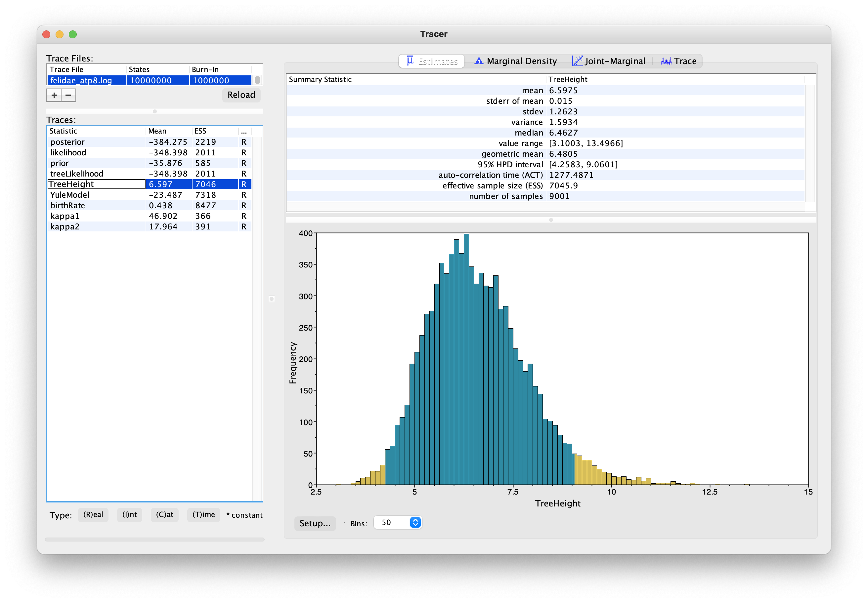The image size is (868, 603).
Task: Set trace type to (T)ime
Action: [203, 515]
